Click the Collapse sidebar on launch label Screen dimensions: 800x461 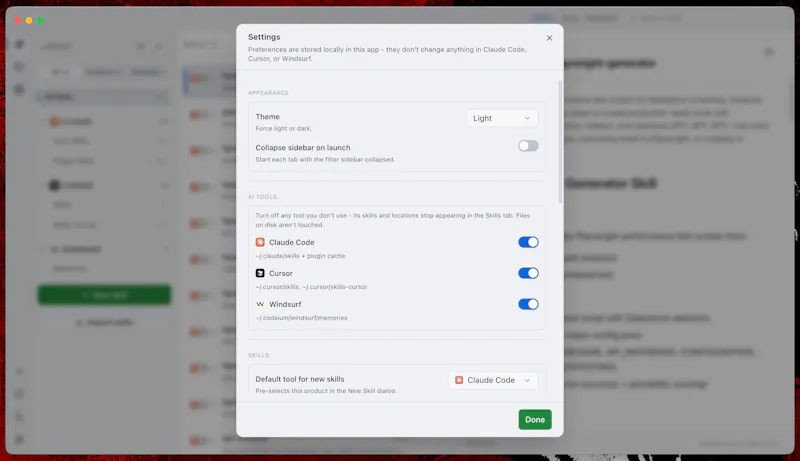303,147
